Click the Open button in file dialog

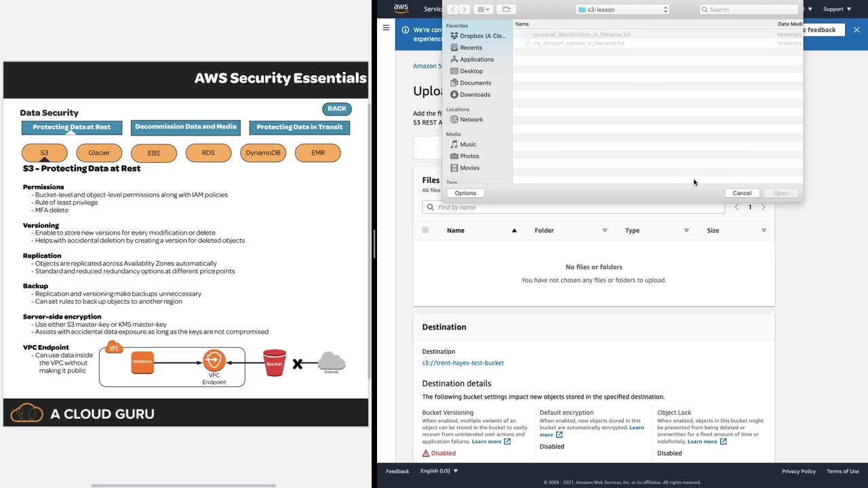click(x=781, y=193)
